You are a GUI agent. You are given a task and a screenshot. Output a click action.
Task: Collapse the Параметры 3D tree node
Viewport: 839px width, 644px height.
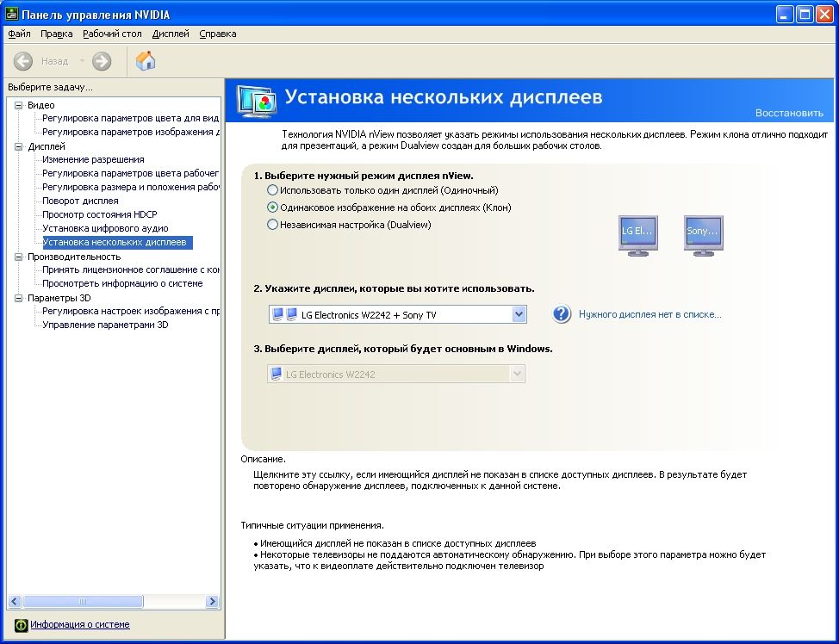coord(19,298)
